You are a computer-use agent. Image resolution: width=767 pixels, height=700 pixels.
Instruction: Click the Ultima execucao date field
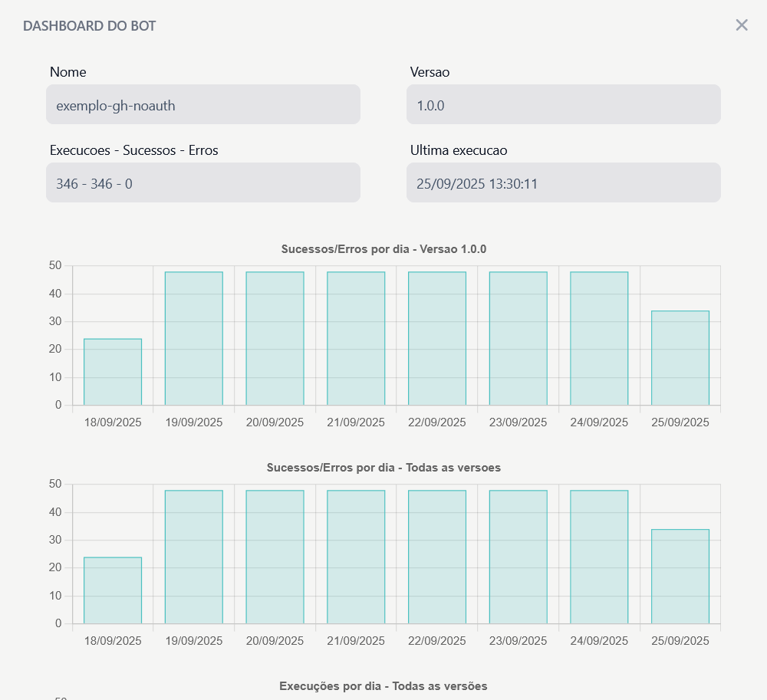coord(563,183)
